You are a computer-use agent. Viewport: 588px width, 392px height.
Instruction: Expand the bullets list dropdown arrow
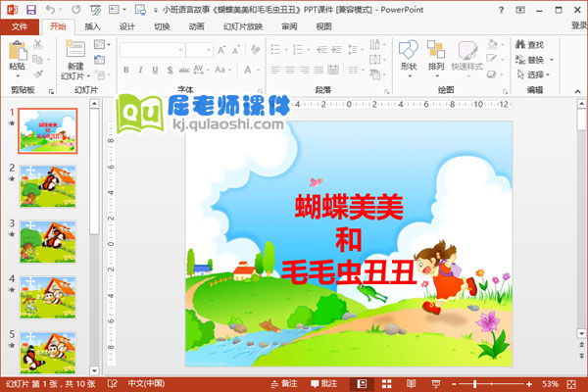coord(286,50)
